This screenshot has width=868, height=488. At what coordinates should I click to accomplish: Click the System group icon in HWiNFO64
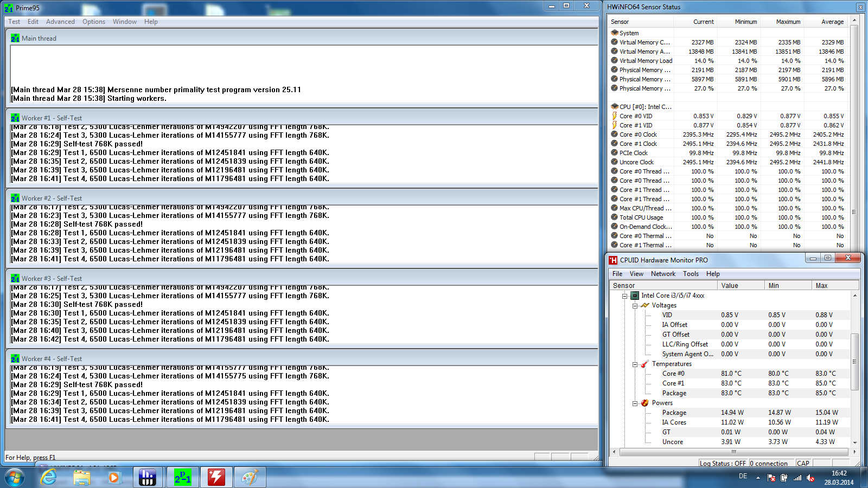[615, 33]
